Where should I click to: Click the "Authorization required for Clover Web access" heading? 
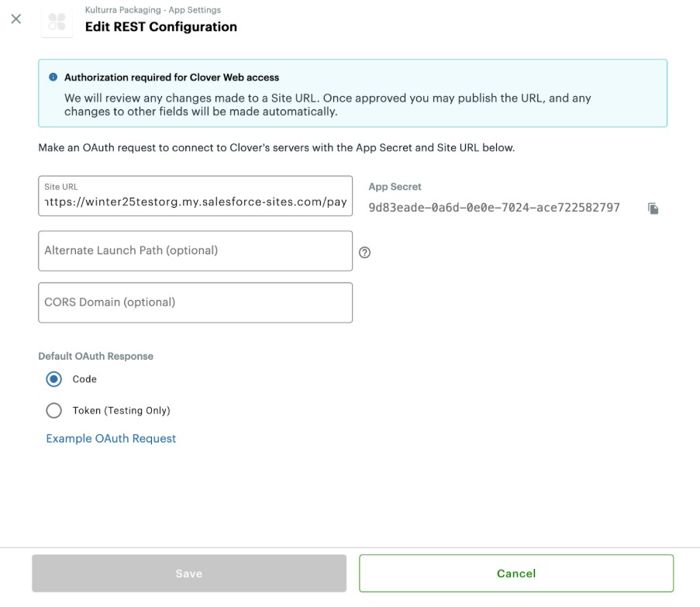171,78
